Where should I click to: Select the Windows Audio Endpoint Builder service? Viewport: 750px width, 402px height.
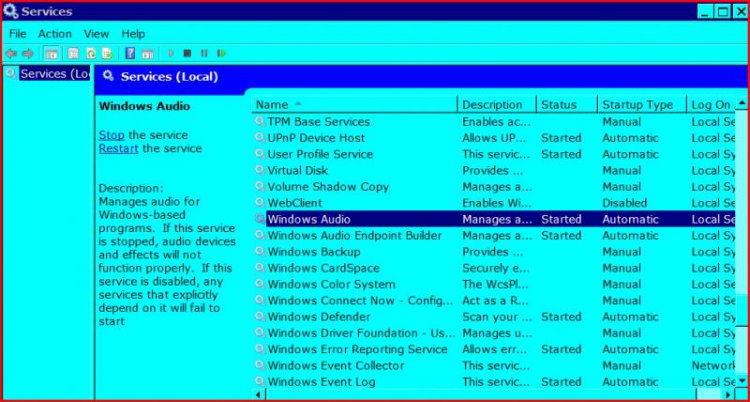click(354, 235)
